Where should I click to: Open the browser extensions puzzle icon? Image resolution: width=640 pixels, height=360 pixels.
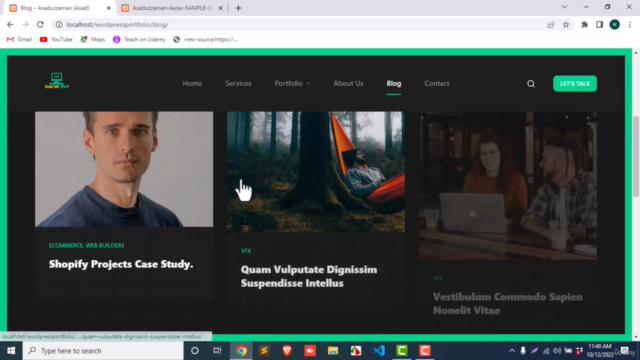(584, 24)
